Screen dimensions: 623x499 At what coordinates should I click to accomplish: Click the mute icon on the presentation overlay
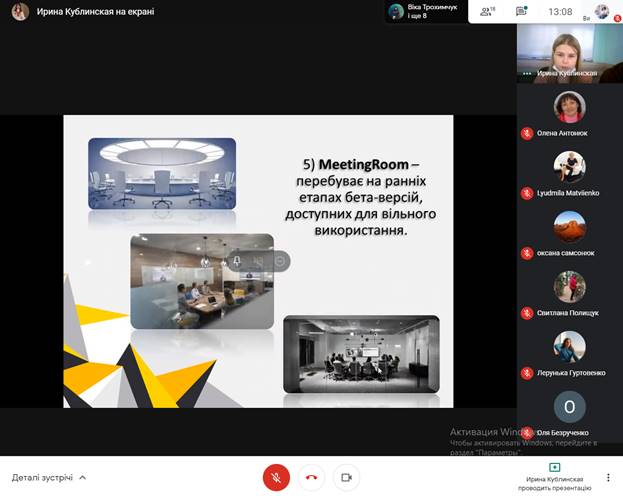click(x=258, y=261)
